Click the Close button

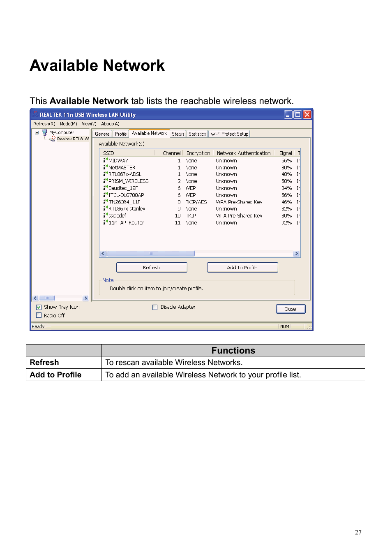coord(291,309)
